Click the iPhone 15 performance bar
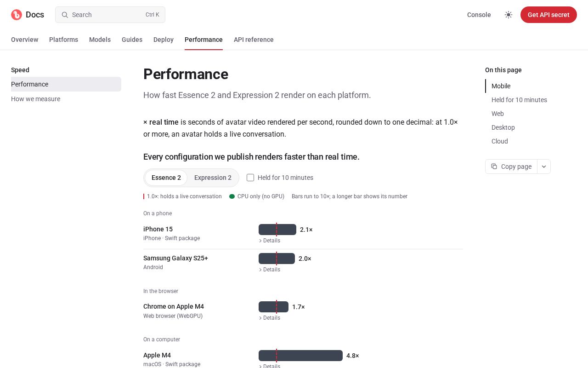The width and height of the screenshot is (588, 368). [x=277, y=230]
